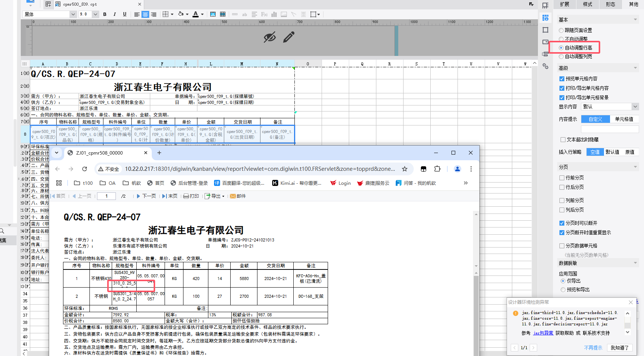Uncheck 分页断开时值重复显示 checkbox
The image size is (644, 356).
562,232
